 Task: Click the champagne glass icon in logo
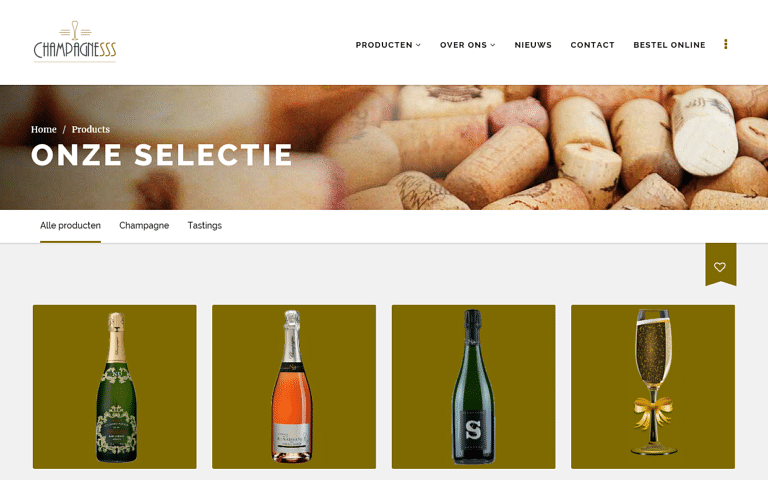tap(75, 30)
